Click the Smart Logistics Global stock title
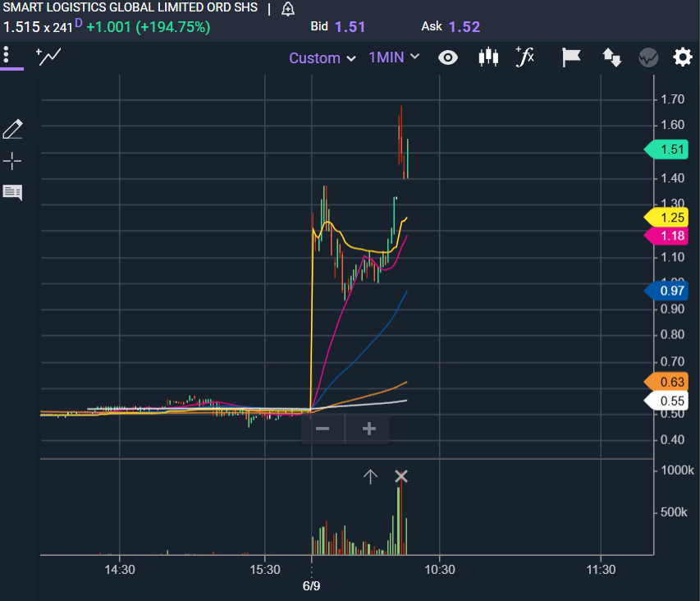The height and width of the screenshot is (601, 700). coord(130,7)
